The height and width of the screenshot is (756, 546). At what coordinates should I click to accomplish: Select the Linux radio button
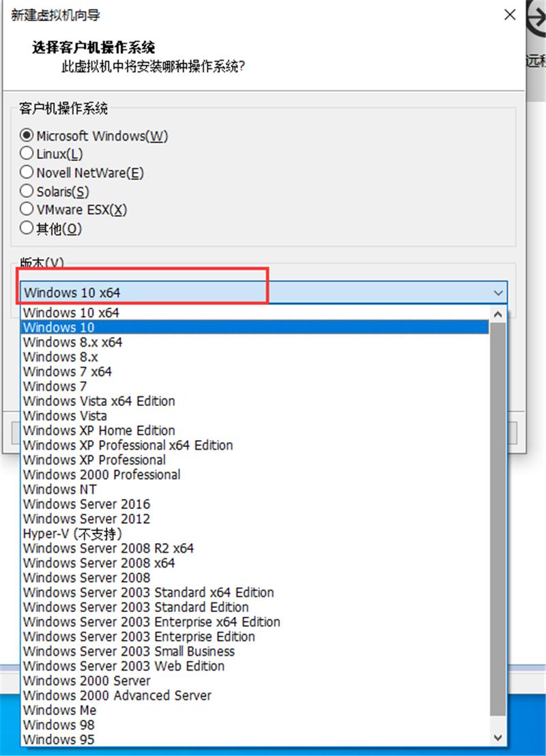click(27, 154)
